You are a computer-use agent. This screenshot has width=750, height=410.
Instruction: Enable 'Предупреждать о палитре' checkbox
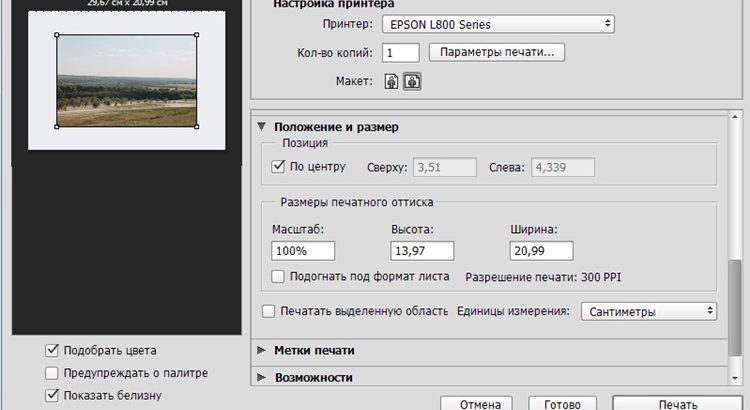[x=52, y=373]
